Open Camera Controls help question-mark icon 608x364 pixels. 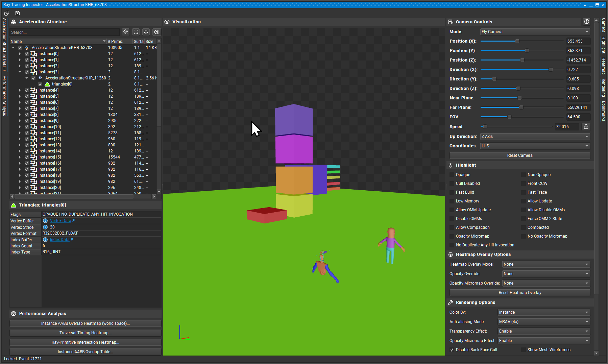coord(587,22)
